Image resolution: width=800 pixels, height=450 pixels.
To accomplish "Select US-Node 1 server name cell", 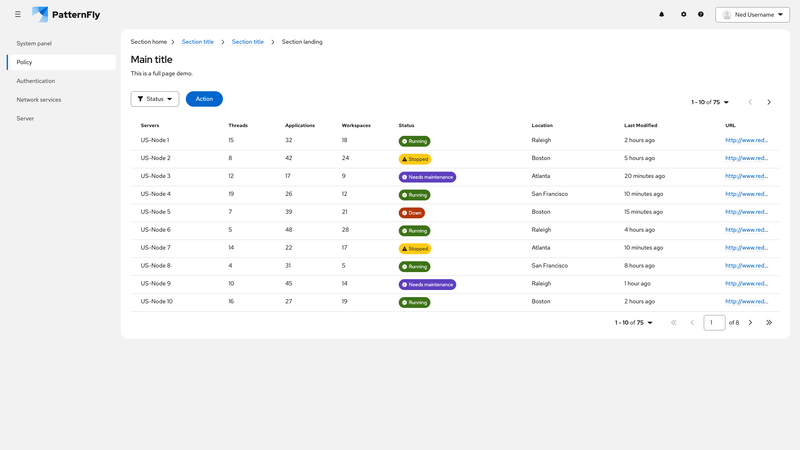I will (x=155, y=140).
